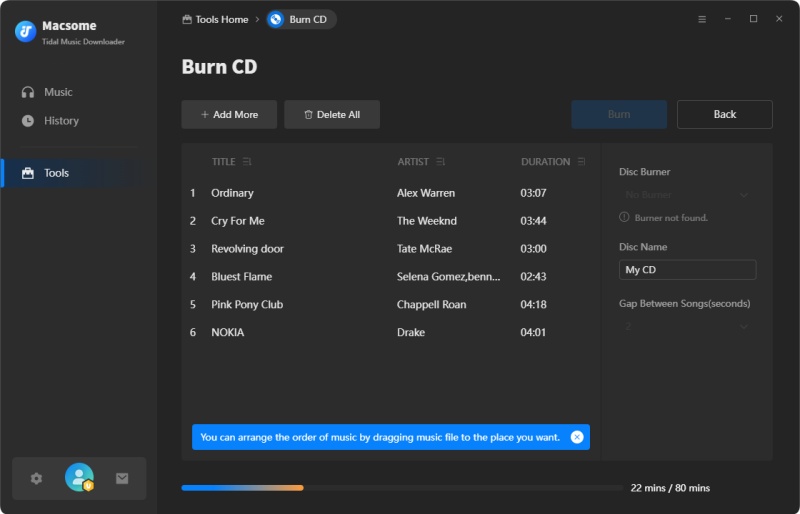Click artist Drake
The image size is (800, 514).
coord(411,332)
